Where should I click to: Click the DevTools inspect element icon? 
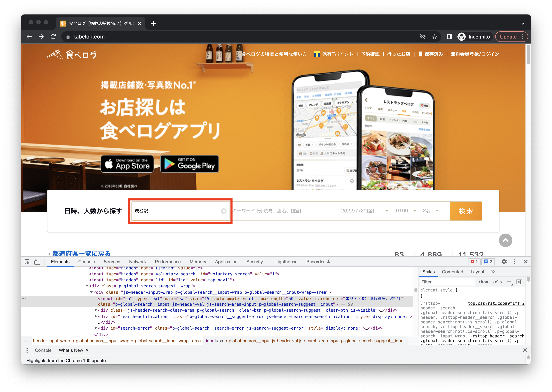28,262
